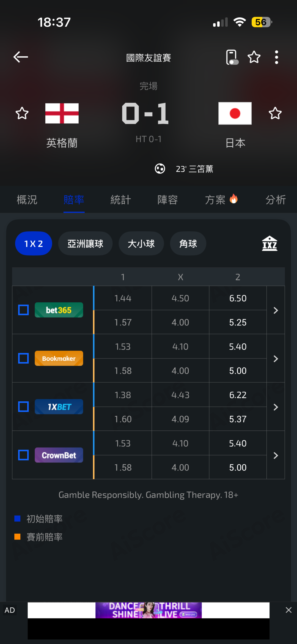Tap bet365 initial draw odds 4.50
The height and width of the screenshot is (644, 297).
(180, 298)
